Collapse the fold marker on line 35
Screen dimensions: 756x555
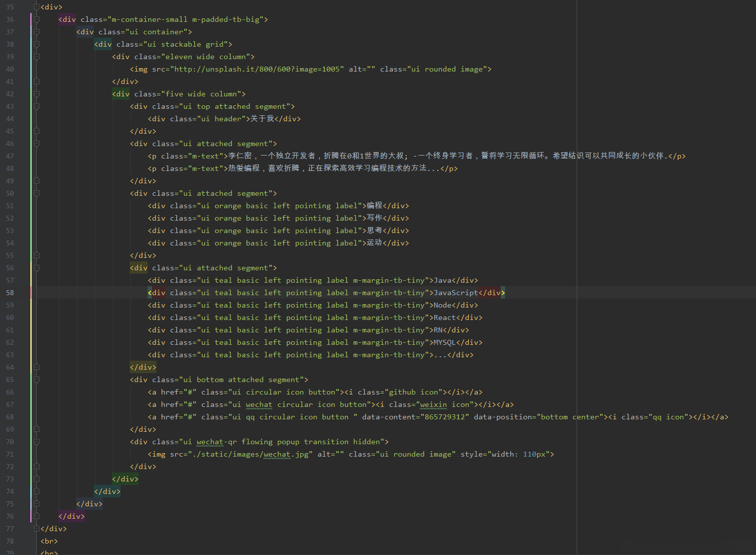click(36, 7)
